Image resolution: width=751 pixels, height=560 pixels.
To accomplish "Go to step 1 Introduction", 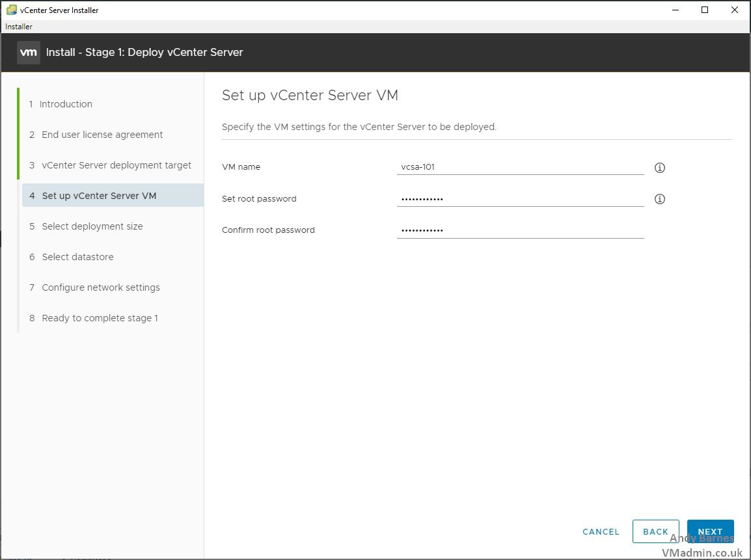I will coord(61,104).
